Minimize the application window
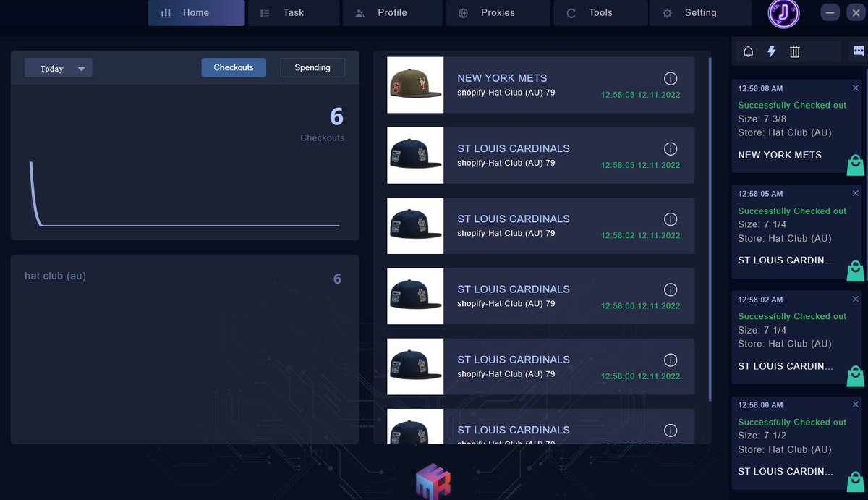 830,13
